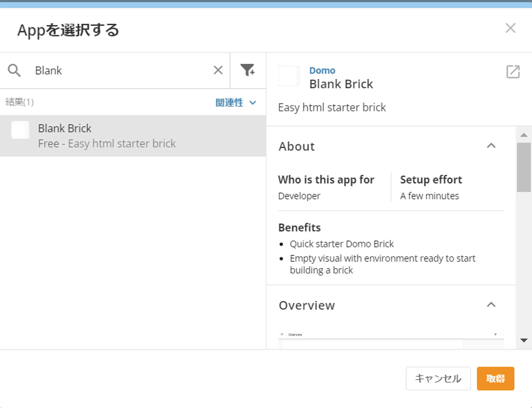Click the キャンセル button
This screenshot has width=532, height=408.
pos(438,378)
